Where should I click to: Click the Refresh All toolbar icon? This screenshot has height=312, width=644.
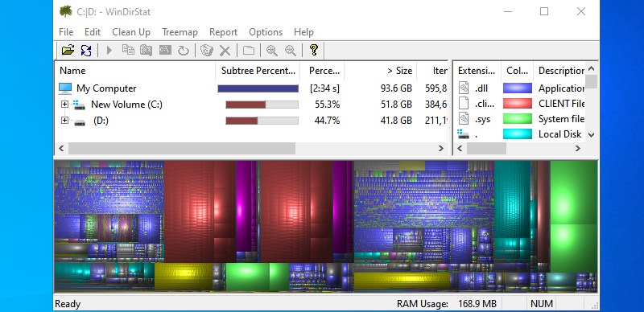click(86, 51)
